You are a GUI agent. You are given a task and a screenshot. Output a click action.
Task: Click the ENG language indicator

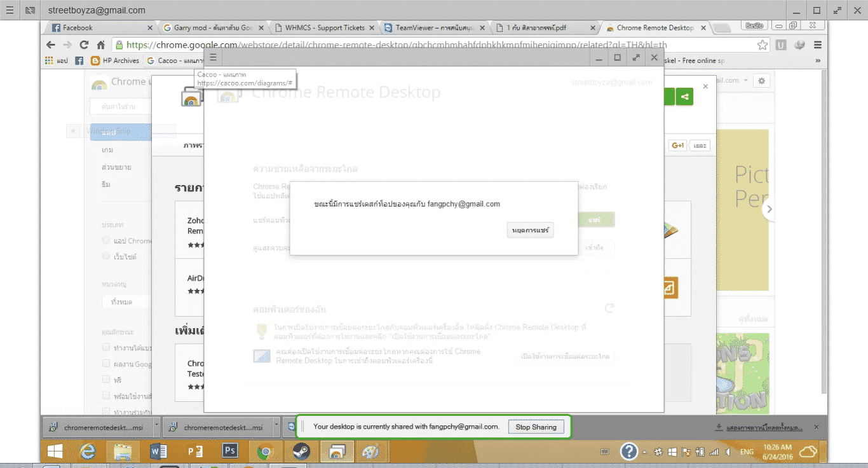pos(747,451)
